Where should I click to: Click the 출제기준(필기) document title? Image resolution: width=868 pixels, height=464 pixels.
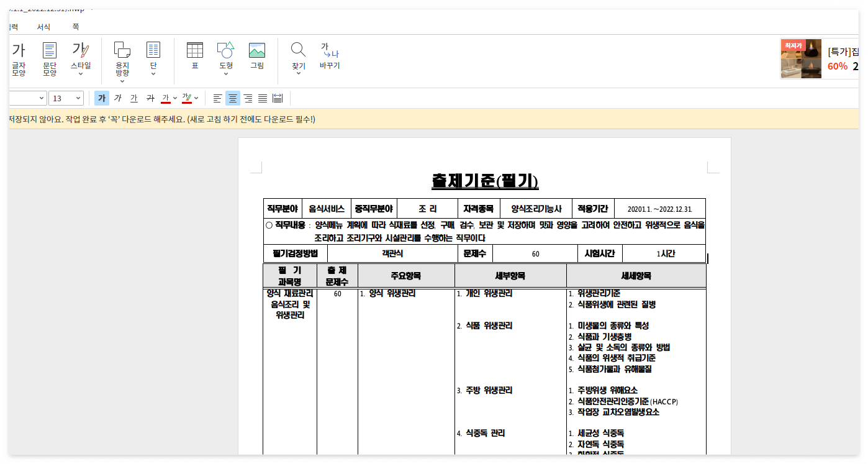(485, 181)
